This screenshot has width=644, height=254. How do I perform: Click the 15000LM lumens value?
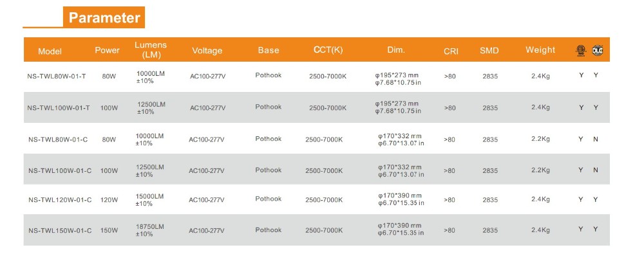click(x=149, y=197)
